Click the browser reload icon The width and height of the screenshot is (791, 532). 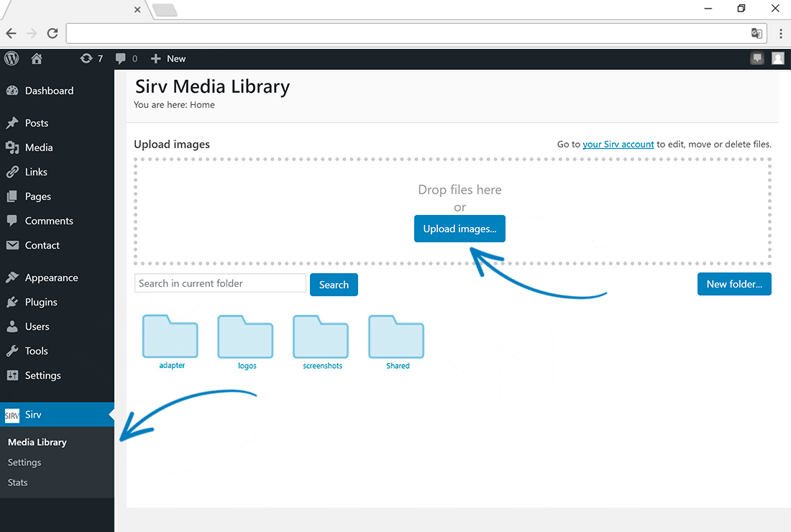click(52, 33)
